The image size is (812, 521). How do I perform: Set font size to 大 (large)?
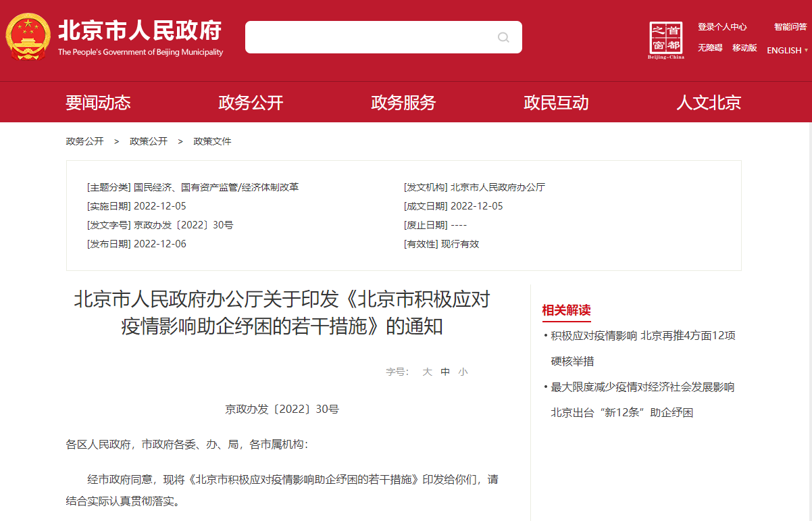(427, 372)
